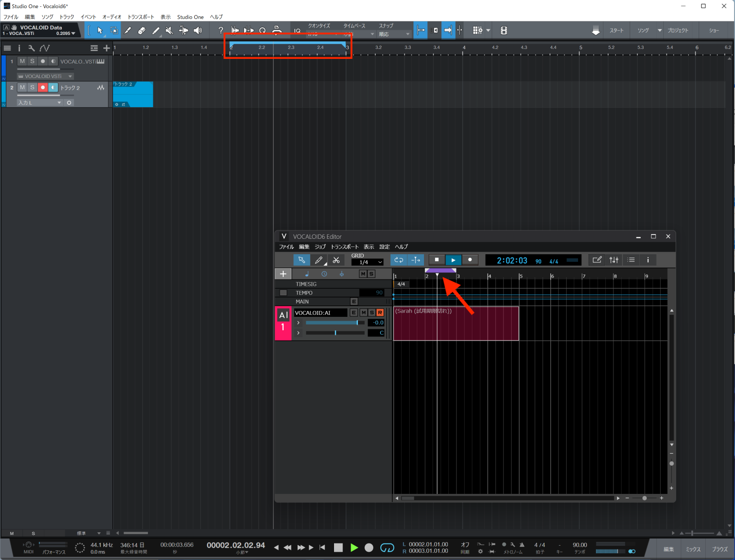Select the Eraser tool in Studio One toolbar

coord(142,30)
